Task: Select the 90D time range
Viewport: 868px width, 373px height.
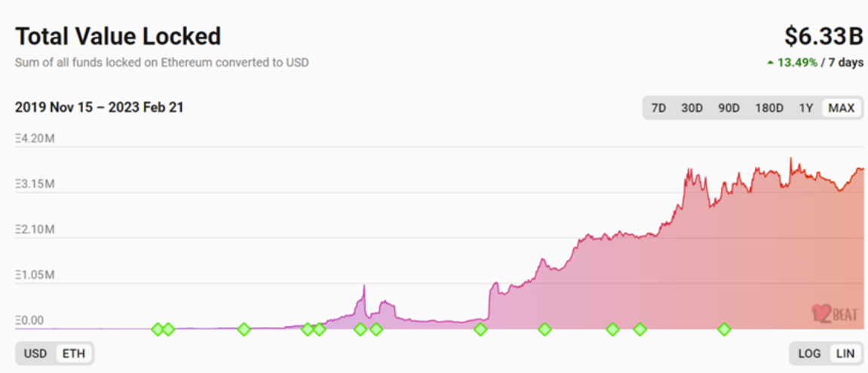Action: 728,108
